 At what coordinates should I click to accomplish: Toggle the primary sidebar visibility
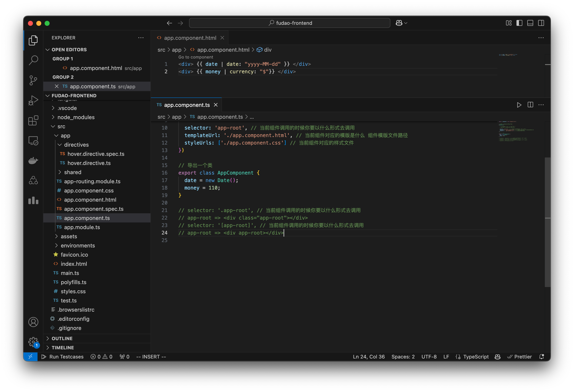(519, 23)
